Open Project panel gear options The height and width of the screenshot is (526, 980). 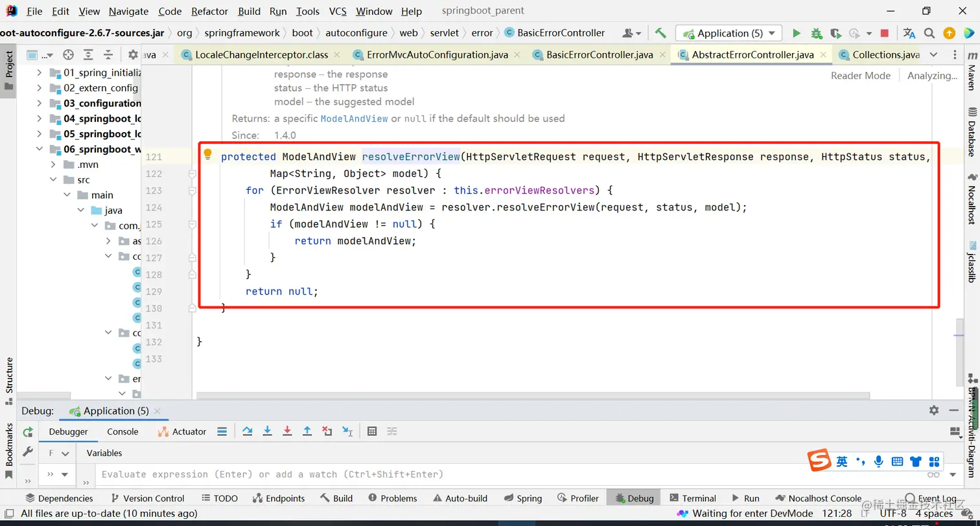tap(133, 55)
